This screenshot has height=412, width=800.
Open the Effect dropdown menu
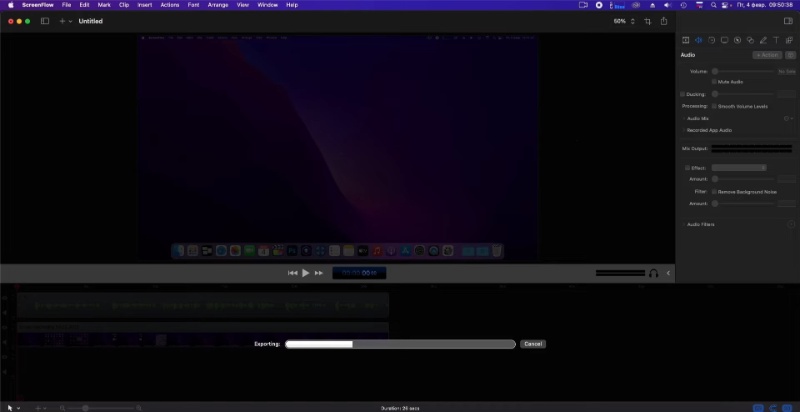coord(739,168)
